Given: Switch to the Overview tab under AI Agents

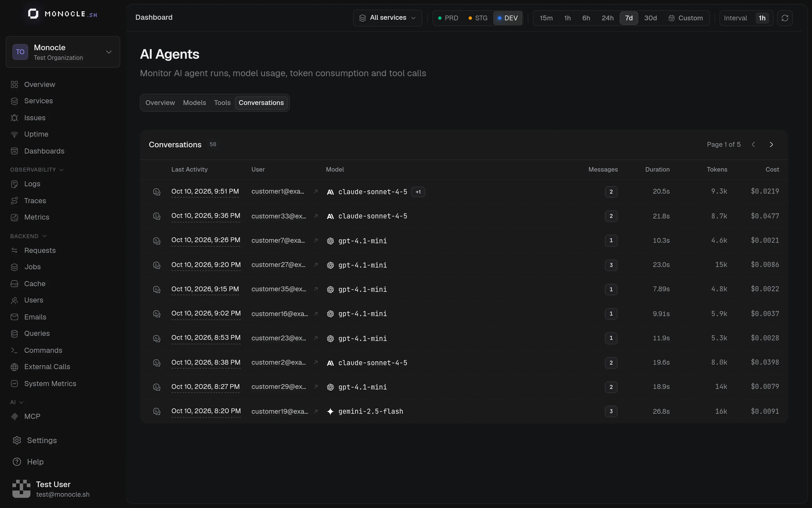Looking at the screenshot, I should 160,102.
